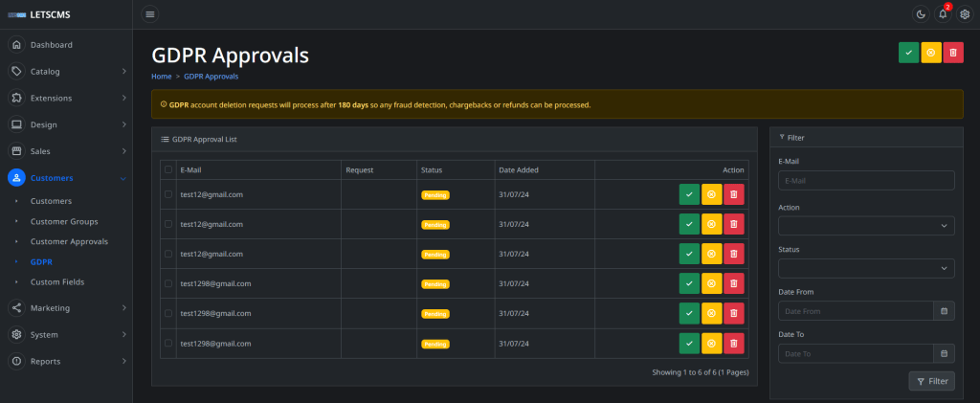Expand the Catalog sidebar menu

pyautogui.click(x=65, y=71)
